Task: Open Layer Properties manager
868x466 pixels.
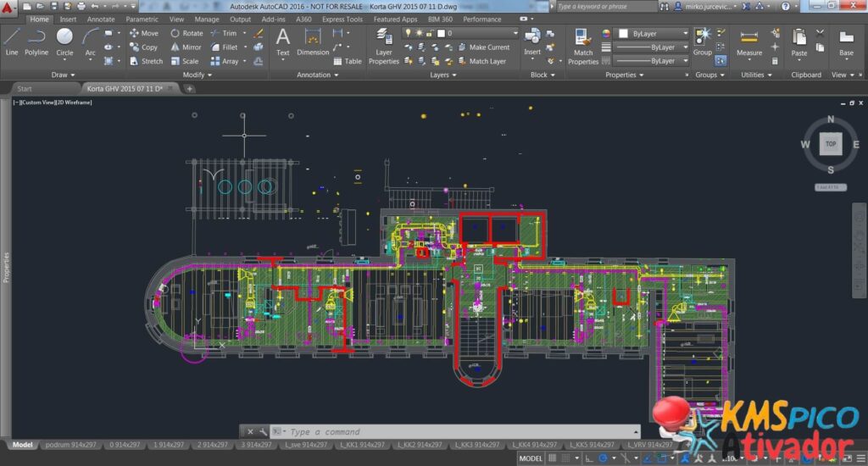Action: click(x=384, y=47)
